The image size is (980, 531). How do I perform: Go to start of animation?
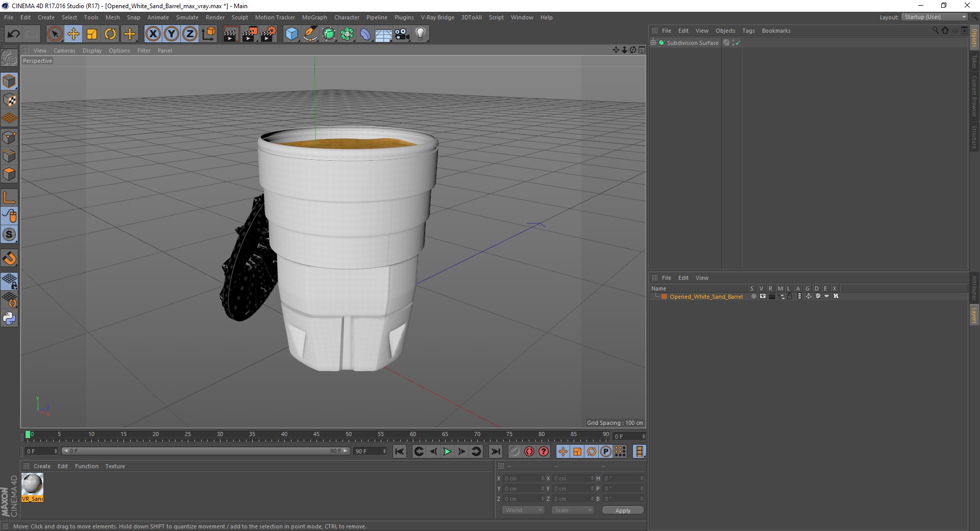(x=400, y=451)
